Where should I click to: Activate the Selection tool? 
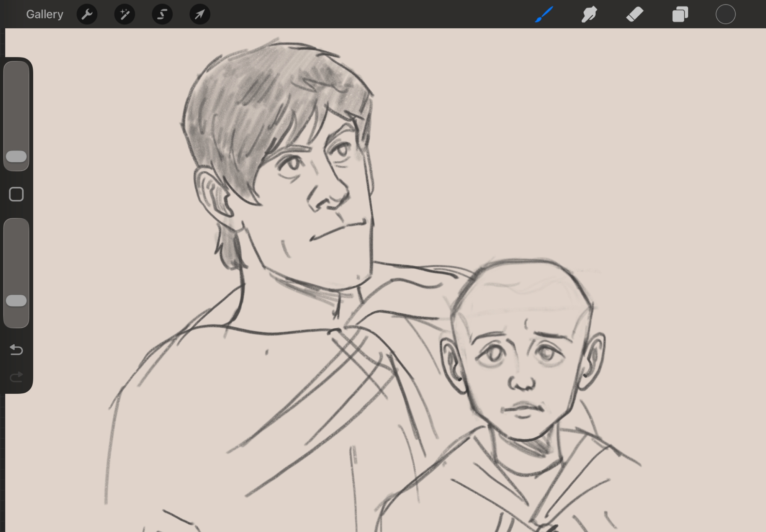click(x=162, y=15)
